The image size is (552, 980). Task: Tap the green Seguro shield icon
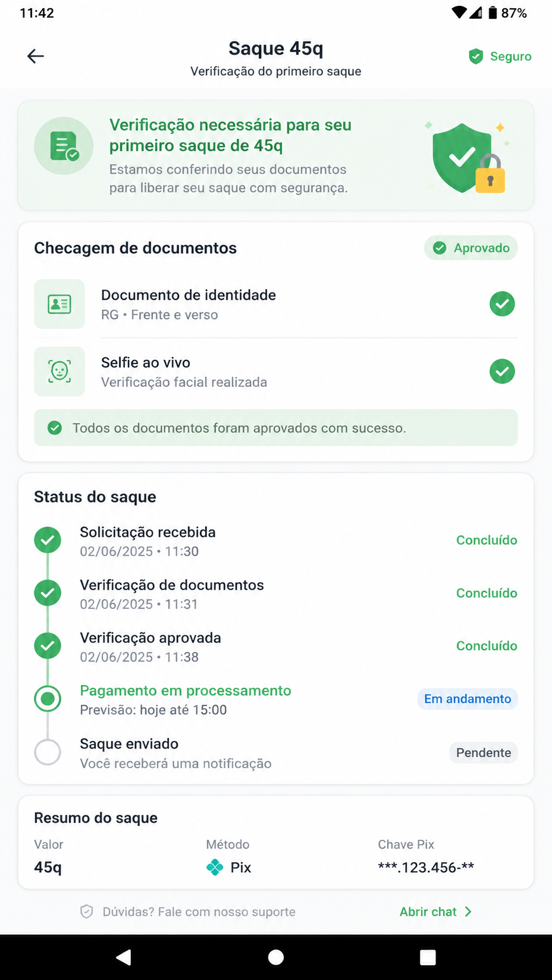[x=476, y=56]
